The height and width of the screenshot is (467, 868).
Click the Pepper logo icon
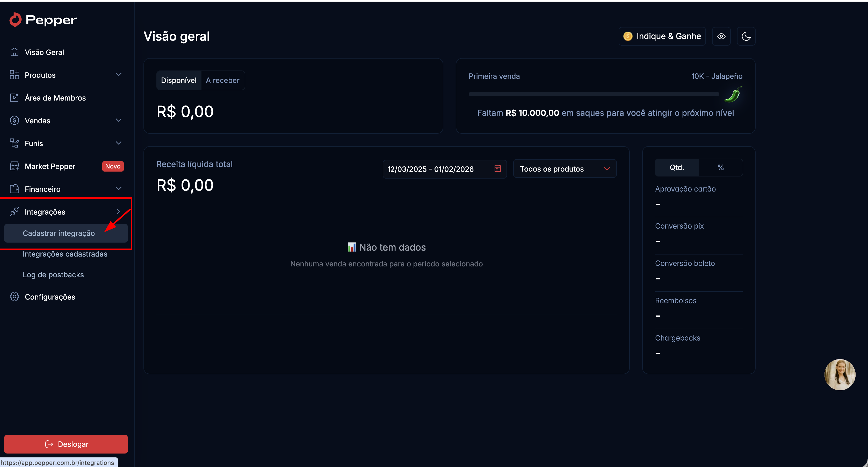[x=15, y=20]
